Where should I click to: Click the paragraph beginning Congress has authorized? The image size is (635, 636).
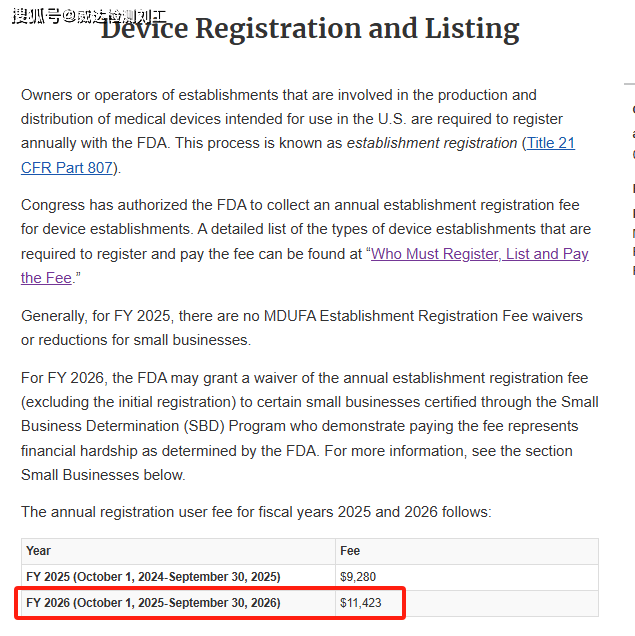300,230
